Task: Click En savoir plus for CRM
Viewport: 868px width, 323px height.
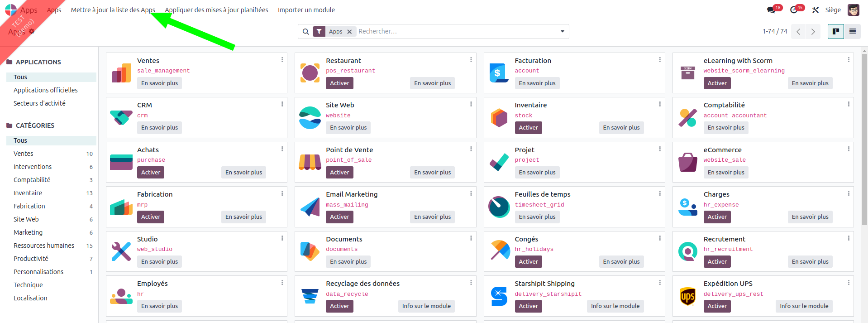Action: pos(159,128)
